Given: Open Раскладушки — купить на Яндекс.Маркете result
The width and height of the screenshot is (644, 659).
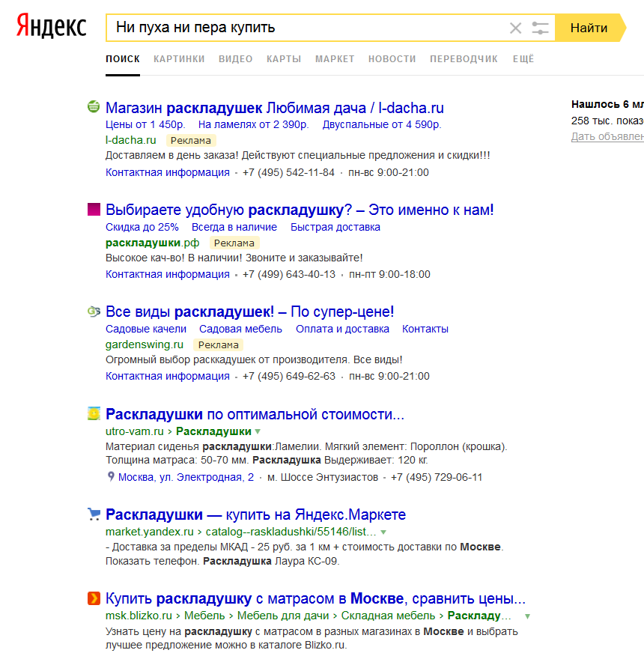Looking at the screenshot, I should click(x=255, y=514).
